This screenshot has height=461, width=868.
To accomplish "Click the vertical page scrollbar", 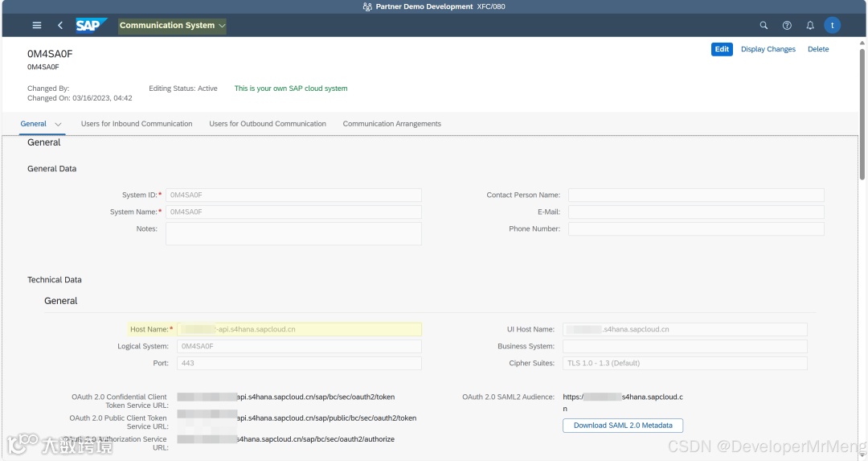I will [x=862, y=114].
